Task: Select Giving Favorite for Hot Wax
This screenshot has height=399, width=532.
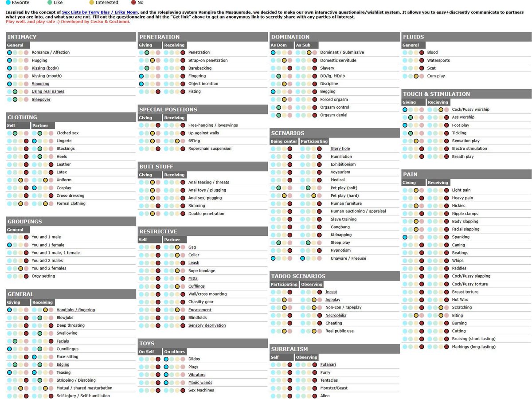Action: tap(405, 300)
